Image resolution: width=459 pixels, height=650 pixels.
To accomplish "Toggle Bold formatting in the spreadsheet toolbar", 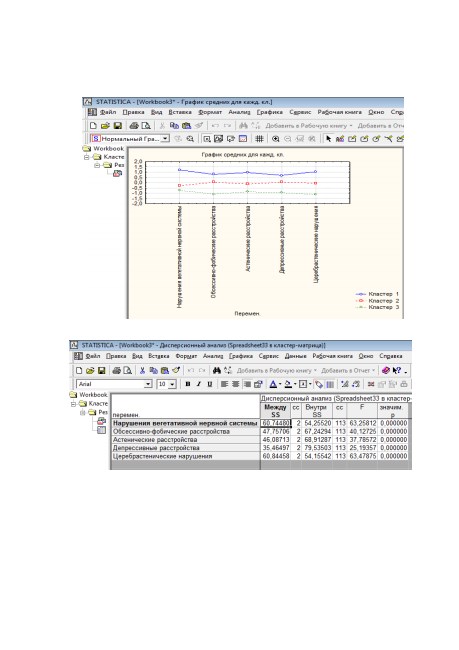I will click(188, 384).
